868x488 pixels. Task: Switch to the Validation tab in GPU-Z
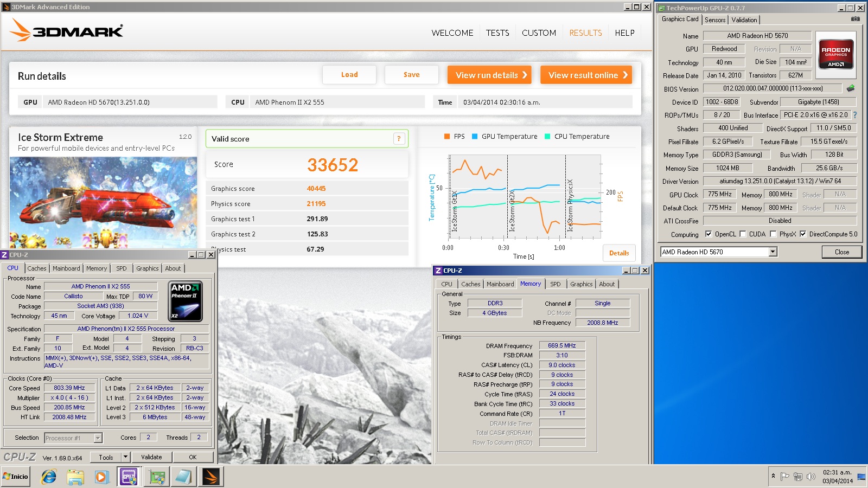click(744, 20)
